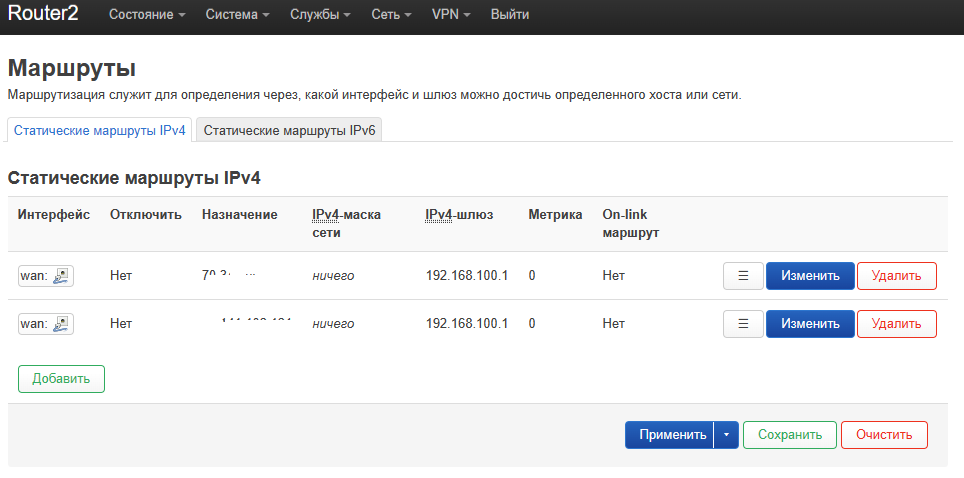This screenshot has height=478, width=964.
Task: Expand the Система menu
Action: pyautogui.click(x=237, y=15)
